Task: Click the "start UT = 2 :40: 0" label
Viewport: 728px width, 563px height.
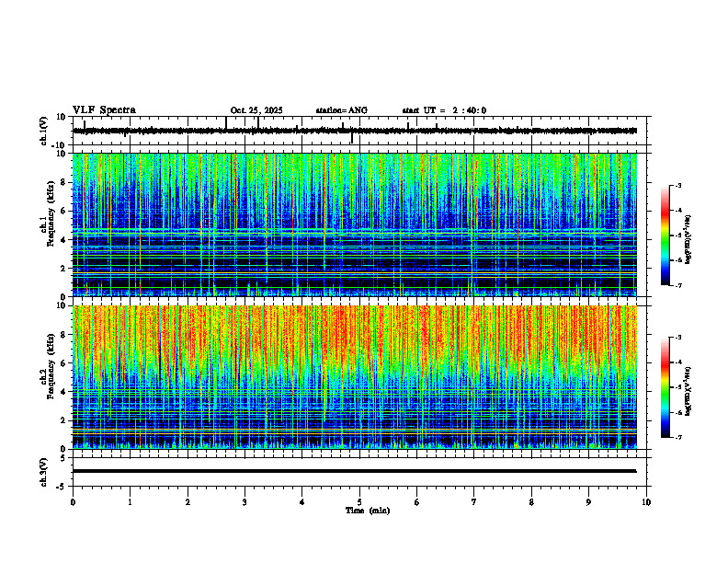Action: coord(444,110)
